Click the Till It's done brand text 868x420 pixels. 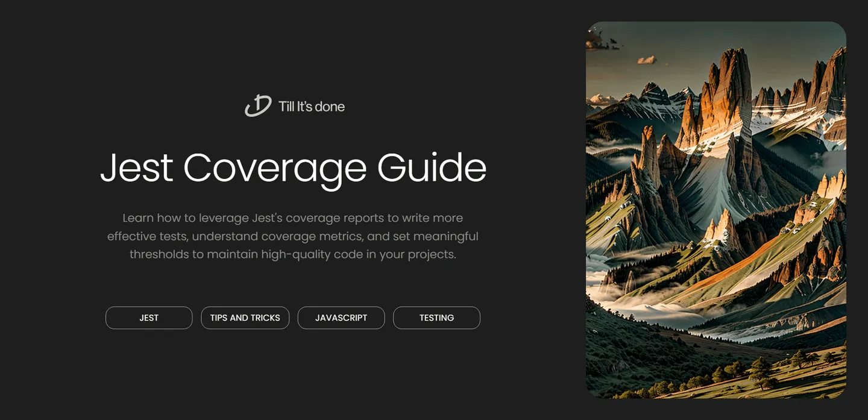pos(312,107)
